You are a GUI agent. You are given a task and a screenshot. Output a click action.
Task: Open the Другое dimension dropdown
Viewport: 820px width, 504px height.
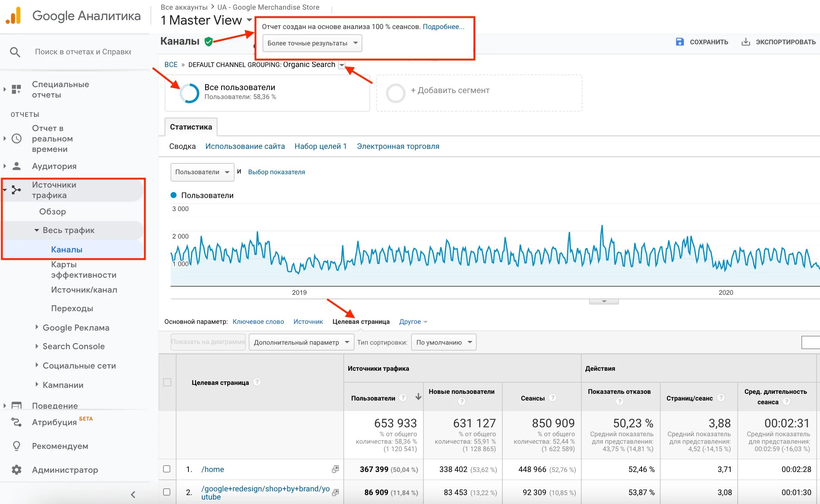(x=413, y=322)
